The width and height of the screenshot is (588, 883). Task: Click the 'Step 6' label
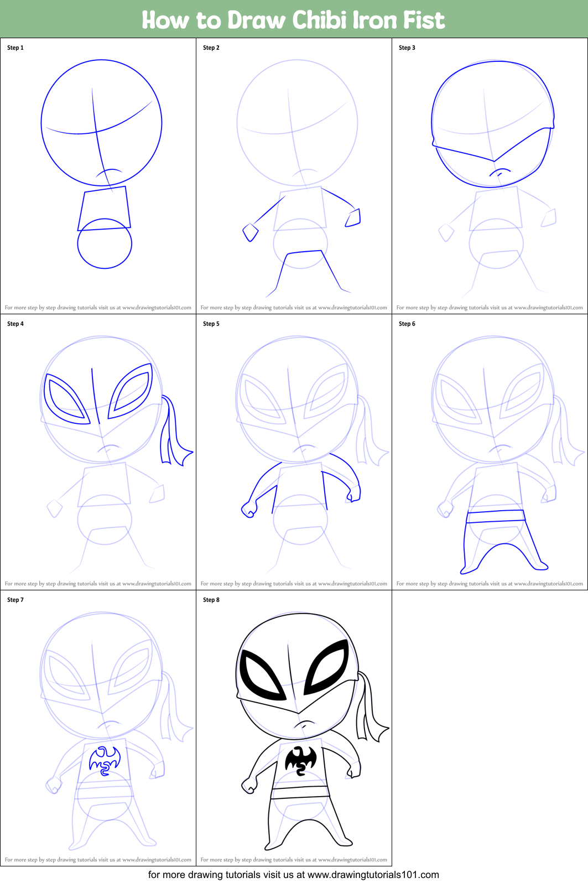pos(407,324)
